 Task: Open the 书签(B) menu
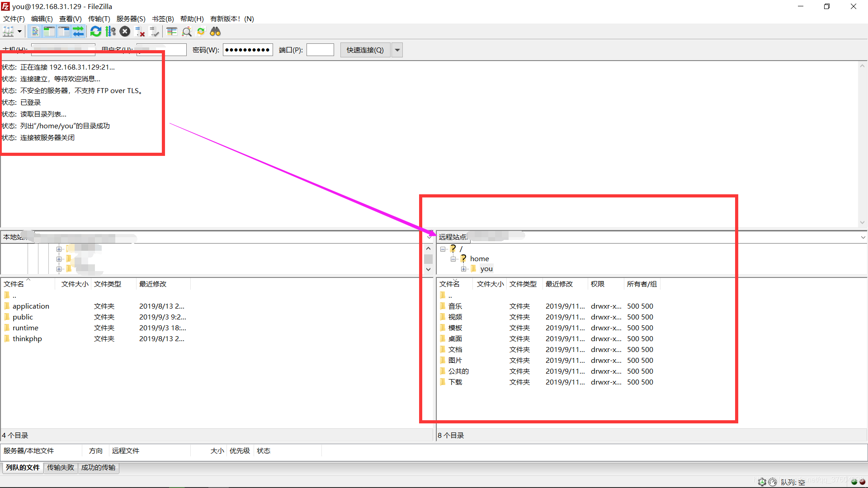pos(163,19)
